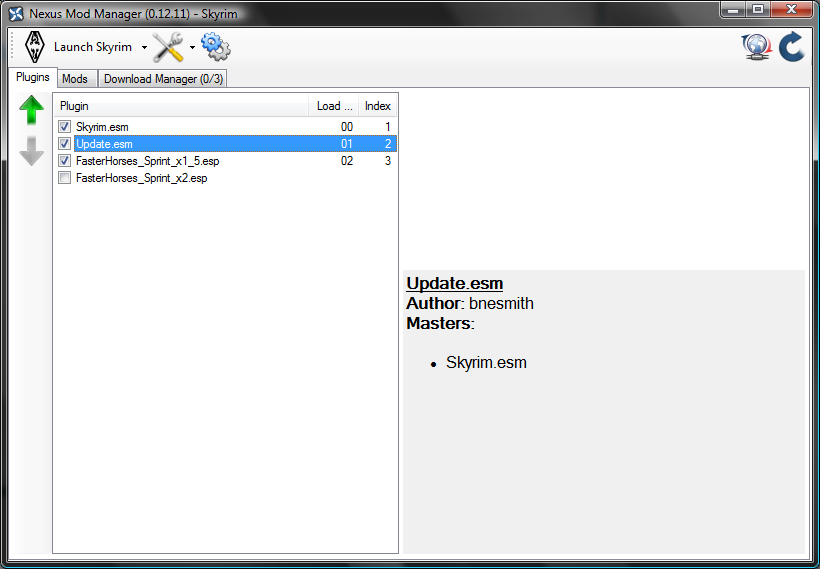Uncheck the Skyrim.esm plugin checkbox
Viewport: 820px width, 569px height.
[64, 127]
